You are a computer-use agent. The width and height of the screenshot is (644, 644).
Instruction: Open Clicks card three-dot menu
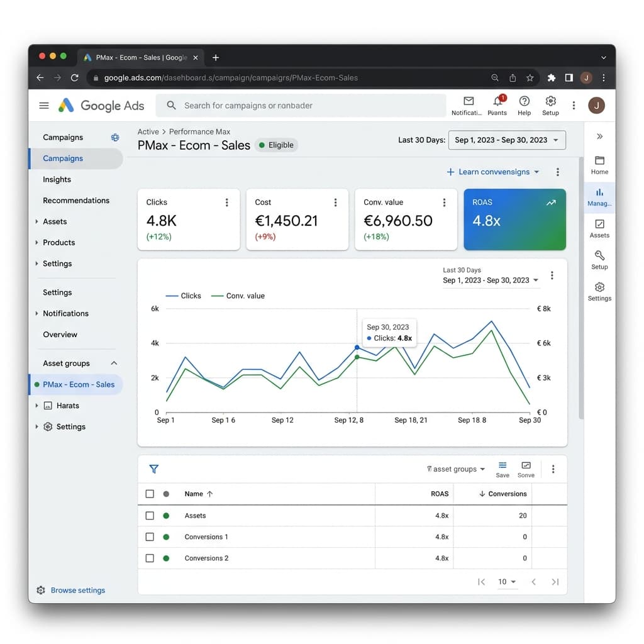[226, 203]
